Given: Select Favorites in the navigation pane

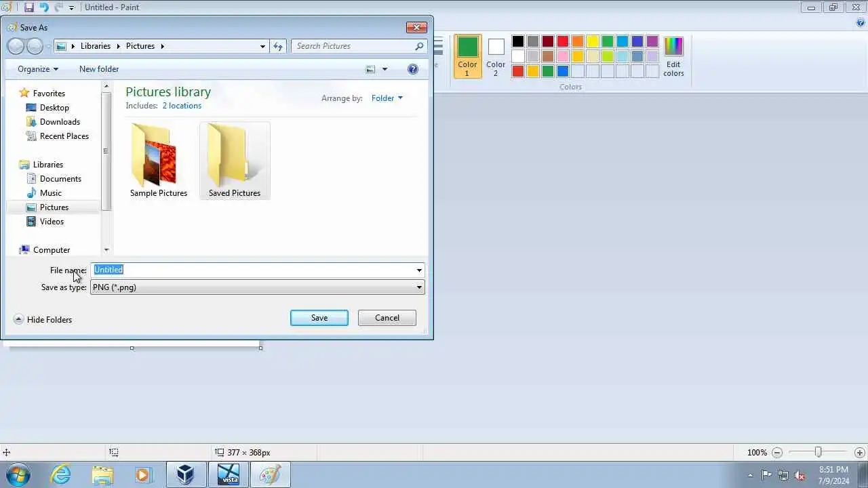Looking at the screenshot, I should pos(49,94).
